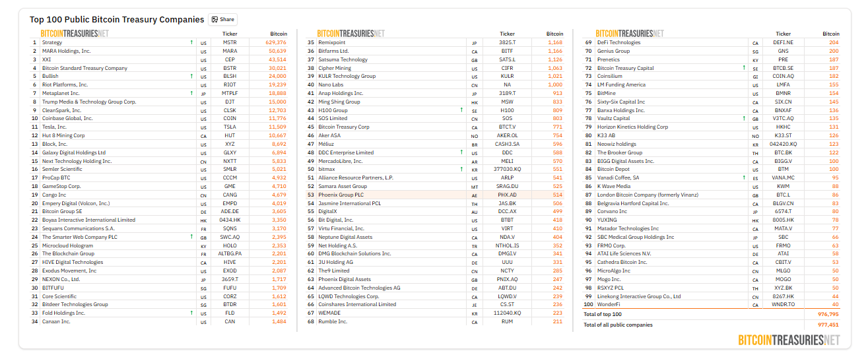Viewport: 868px width, 353px height.
Task: Click Jasmine International PCL name
Action: point(350,203)
